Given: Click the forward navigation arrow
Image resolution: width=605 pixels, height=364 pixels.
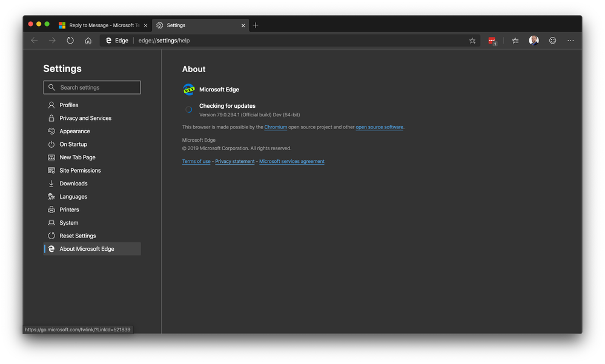Looking at the screenshot, I should pyautogui.click(x=52, y=41).
